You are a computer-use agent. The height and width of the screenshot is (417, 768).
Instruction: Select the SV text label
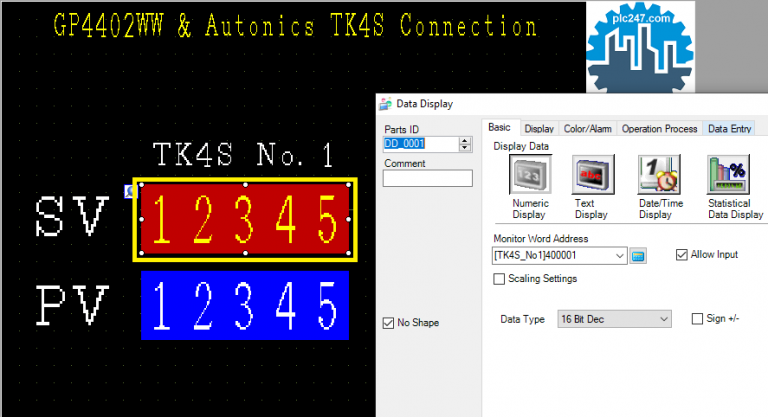click(72, 217)
